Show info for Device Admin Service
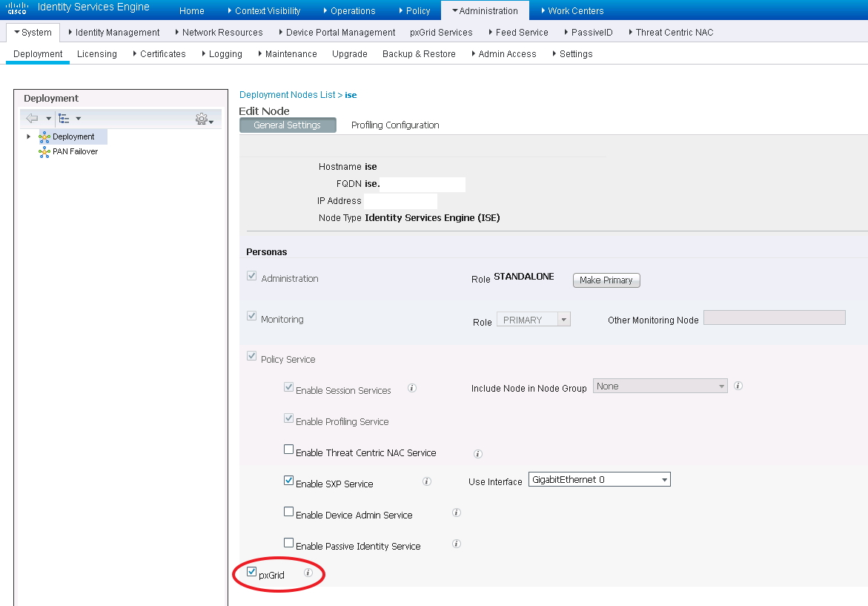The height and width of the screenshot is (606, 868). (x=457, y=513)
